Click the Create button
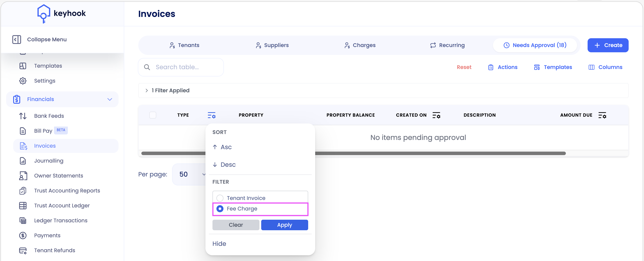The image size is (644, 261). pyautogui.click(x=608, y=45)
